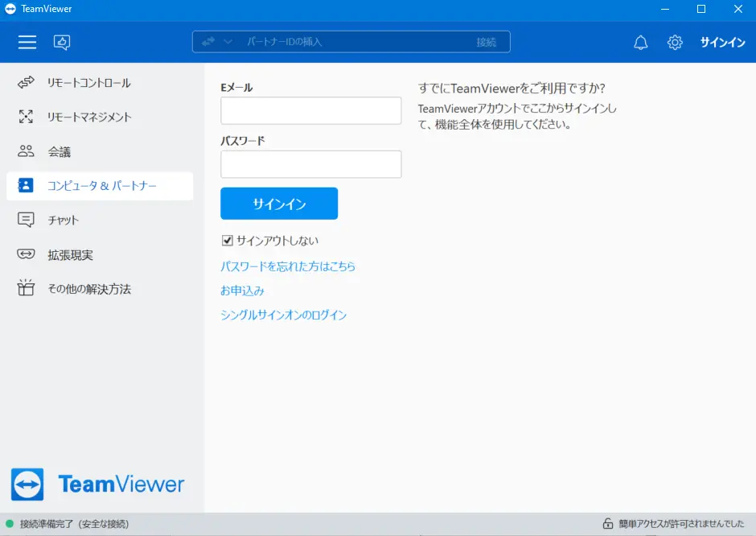Click 簡単アクセスが許可されませんでした text

point(681,523)
